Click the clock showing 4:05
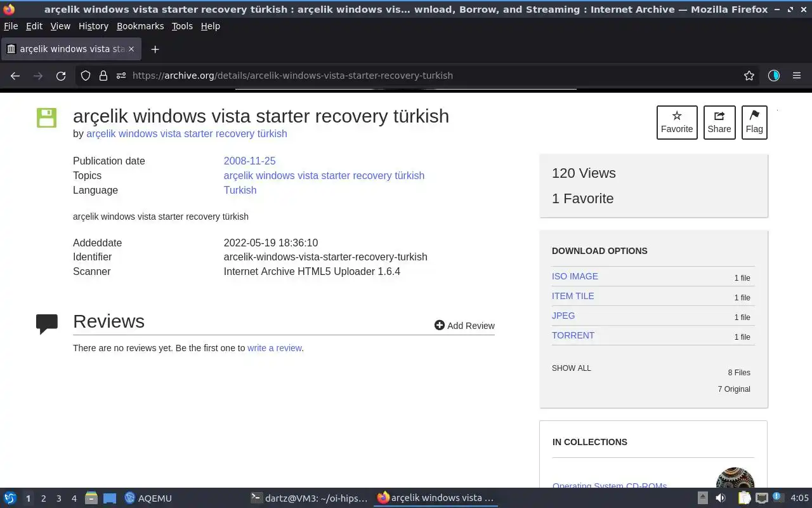Screen dimensions: 812x508 (x=799, y=498)
